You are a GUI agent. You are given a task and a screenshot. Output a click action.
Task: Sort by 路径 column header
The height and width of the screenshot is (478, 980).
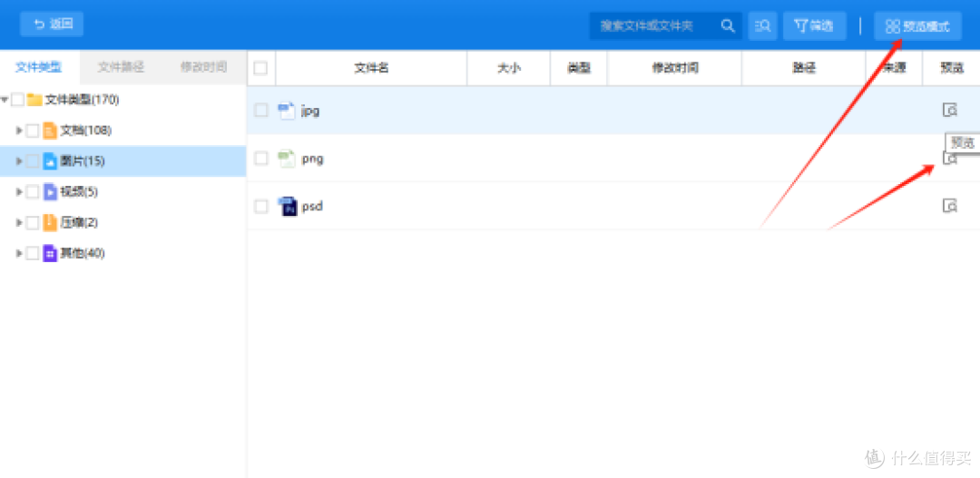(804, 68)
